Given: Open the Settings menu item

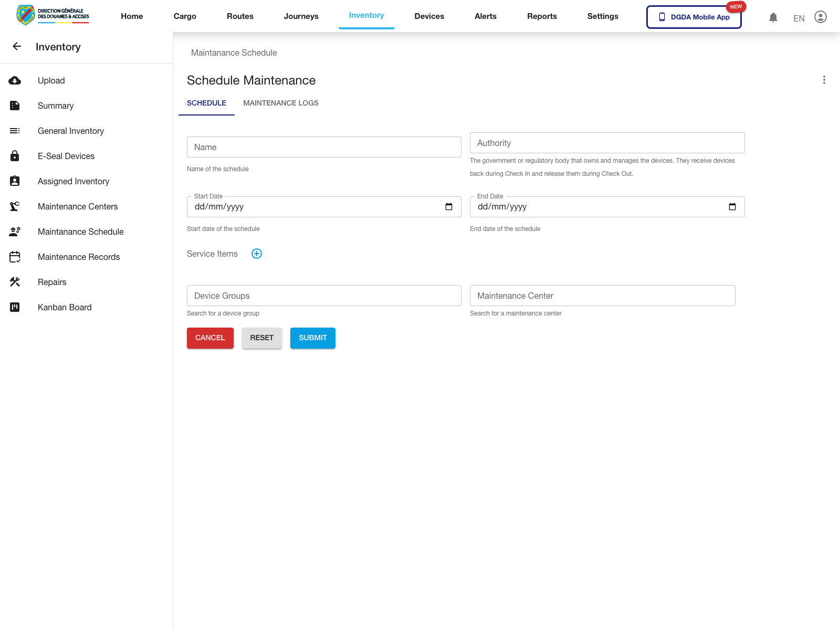Looking at the screenshot, I should point(602,16).
